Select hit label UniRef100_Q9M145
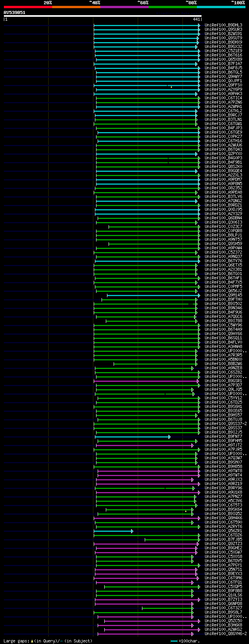 coord(223,295)
